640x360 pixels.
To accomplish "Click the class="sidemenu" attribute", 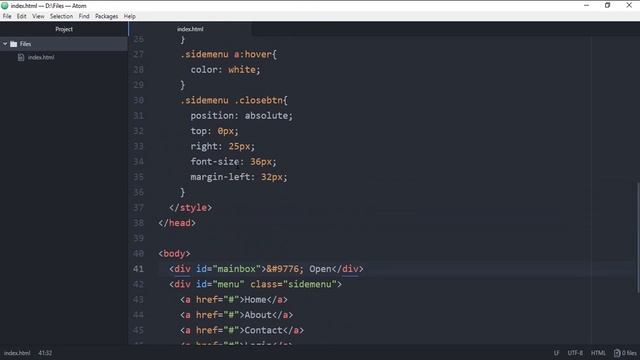I will point(293,284).
